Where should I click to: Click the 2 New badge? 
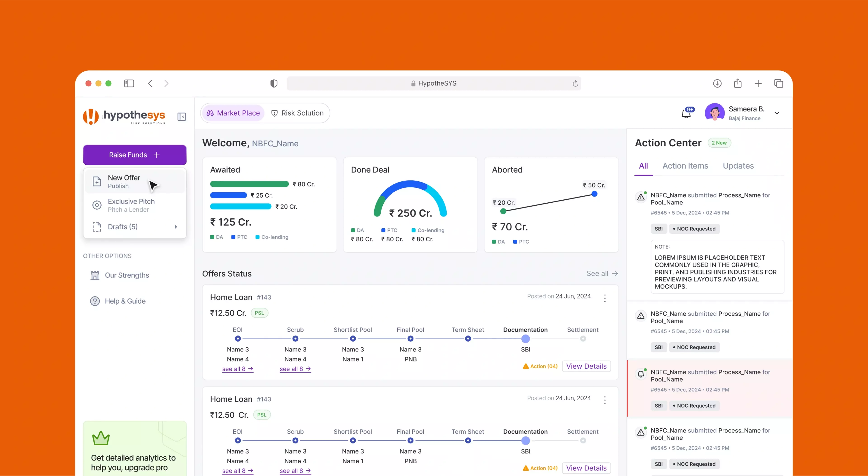(x=719, y=143)
